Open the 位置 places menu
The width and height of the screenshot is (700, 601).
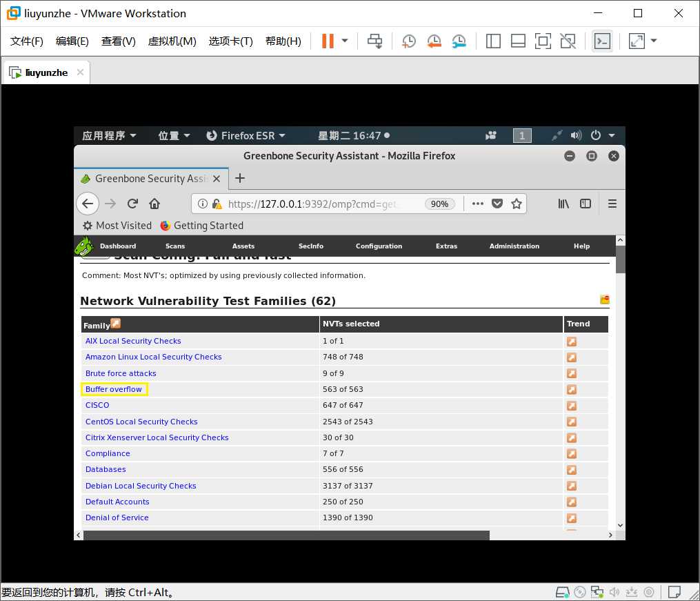[x=174, y=135]
